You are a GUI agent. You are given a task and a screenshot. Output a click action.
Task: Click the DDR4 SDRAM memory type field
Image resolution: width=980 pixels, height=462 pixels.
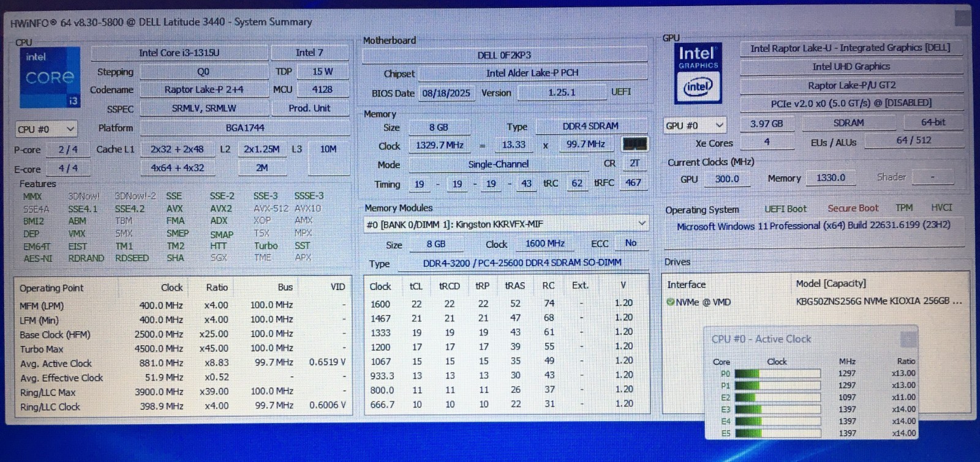(x=590, y=126)
